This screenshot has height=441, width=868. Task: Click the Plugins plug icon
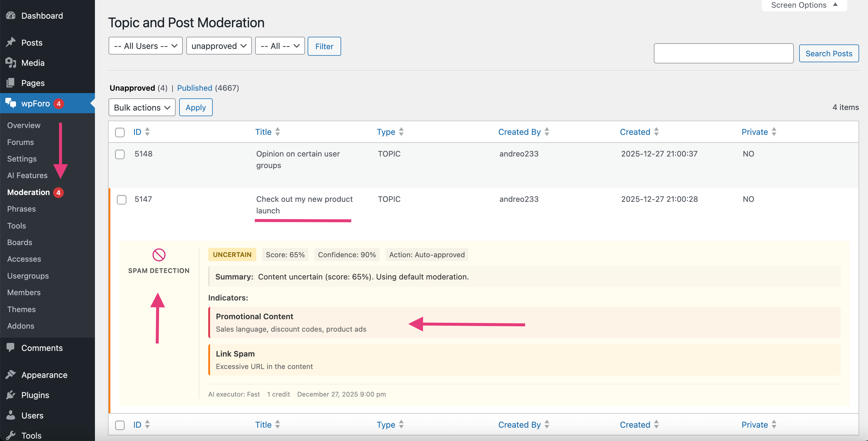coord(11,394)
